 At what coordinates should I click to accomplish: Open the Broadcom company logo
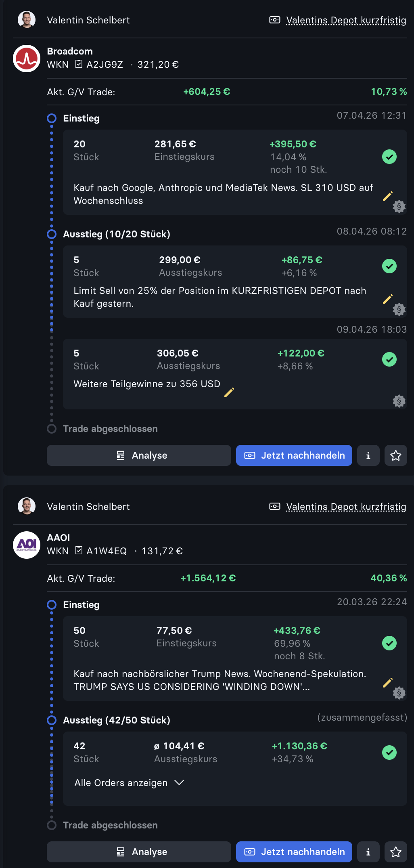click(27, 59)
